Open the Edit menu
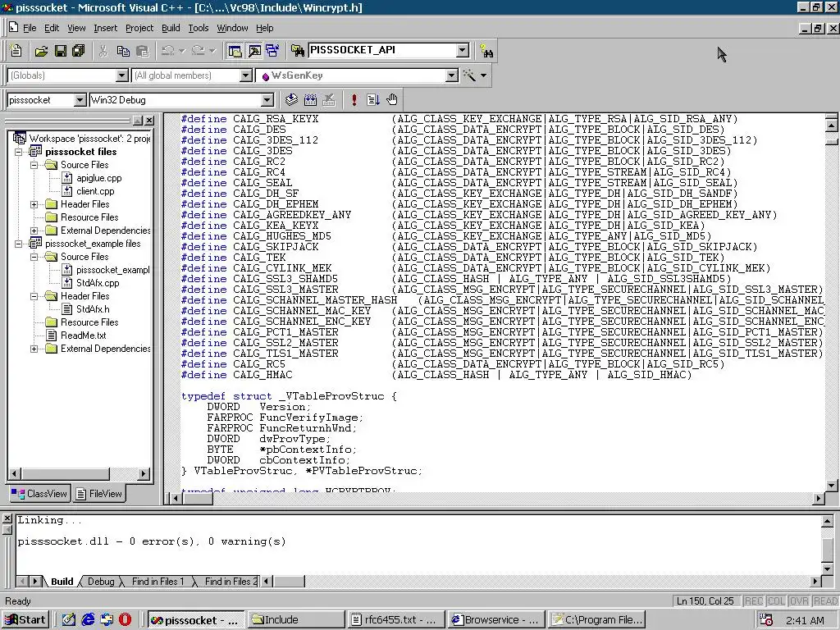This screenshot has height=630, width=840. pyautogui.click(x=52, y=28)
